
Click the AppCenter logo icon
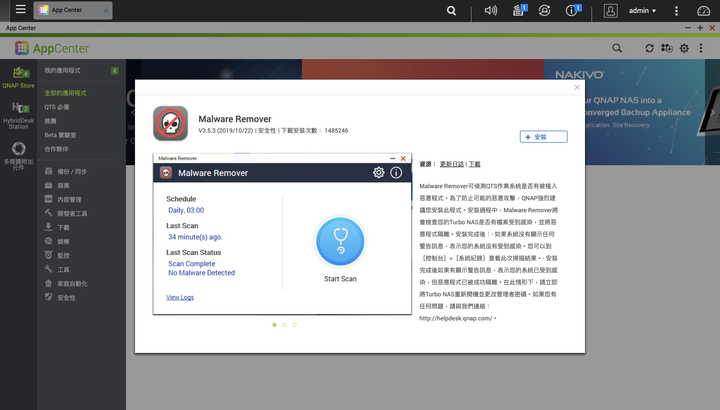[x=22, y=48]
